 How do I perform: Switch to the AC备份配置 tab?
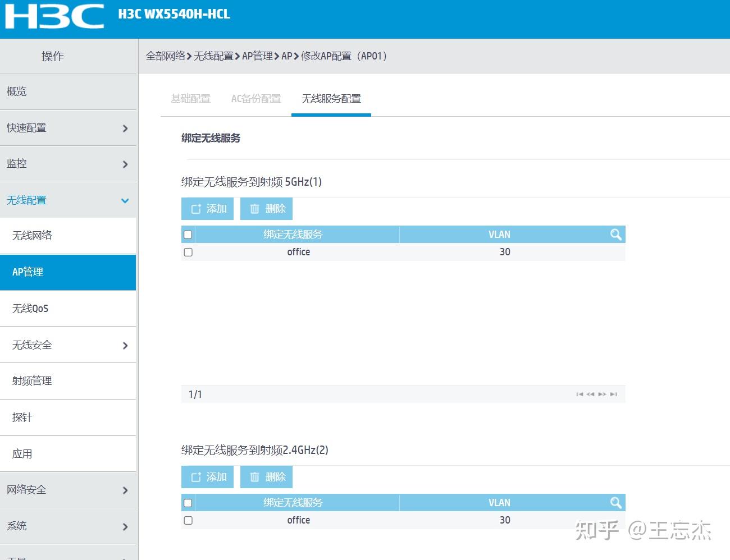click(x=256, y=99)
